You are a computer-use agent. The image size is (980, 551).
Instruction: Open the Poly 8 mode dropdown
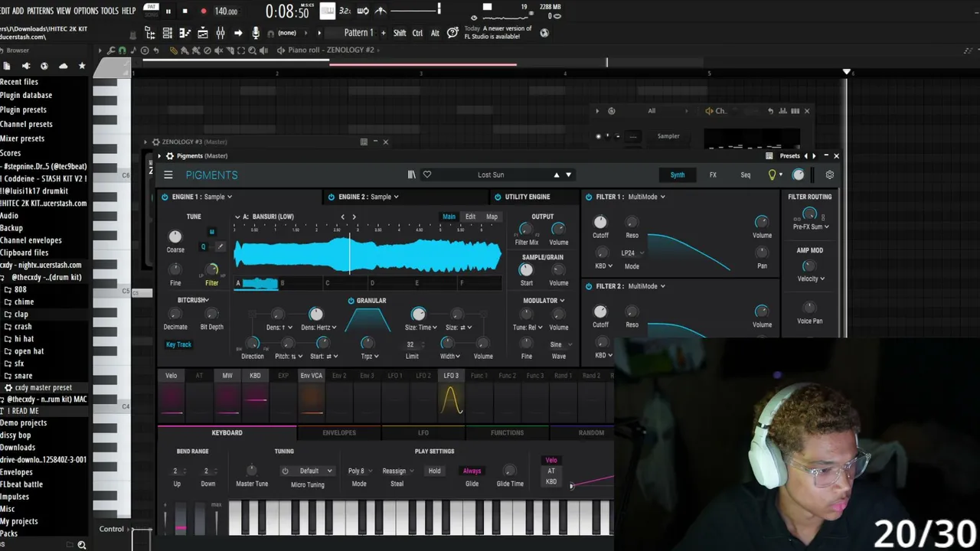[359, 471]
